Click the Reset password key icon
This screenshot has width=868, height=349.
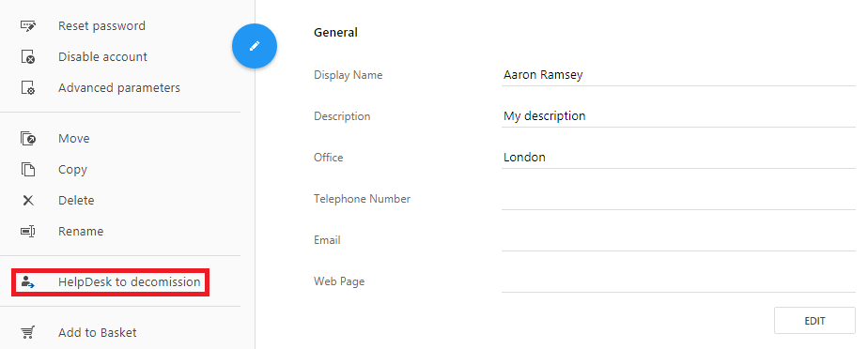click(x=28, y=26)
